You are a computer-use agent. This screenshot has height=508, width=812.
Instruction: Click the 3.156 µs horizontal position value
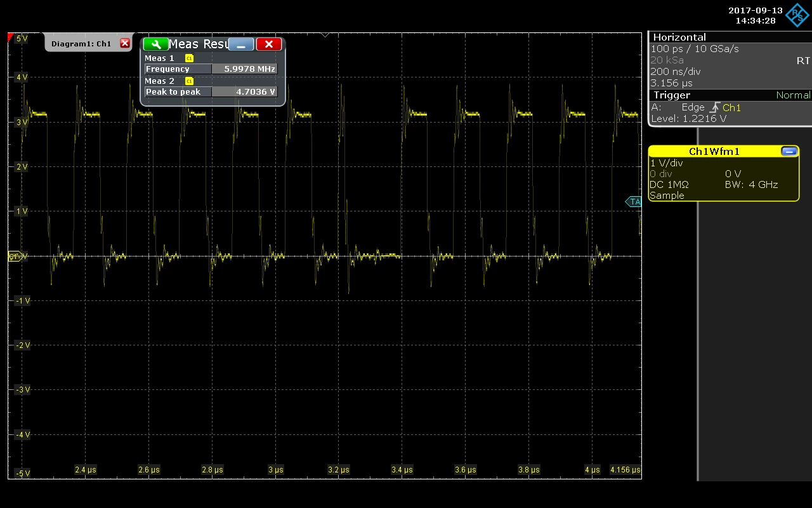(672, 83)
